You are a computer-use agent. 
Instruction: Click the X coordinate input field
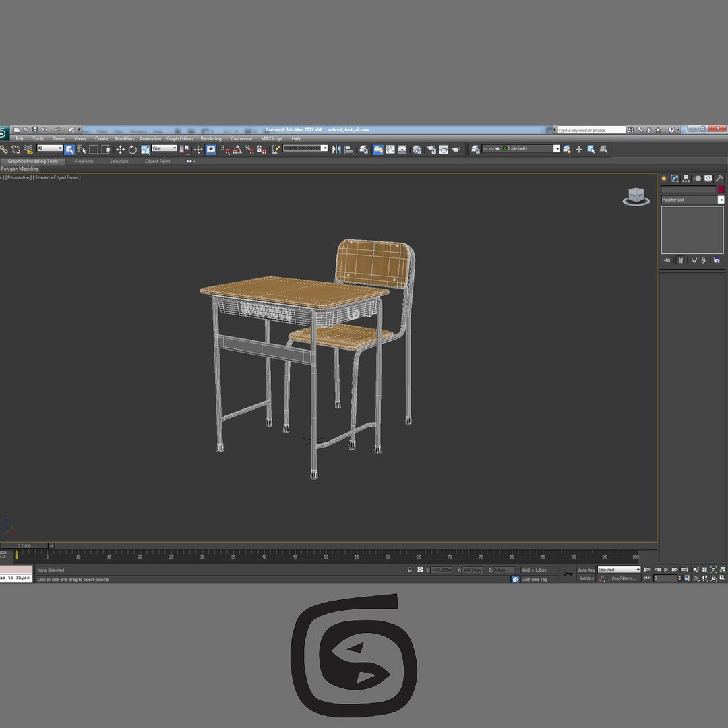coord(441,570)
